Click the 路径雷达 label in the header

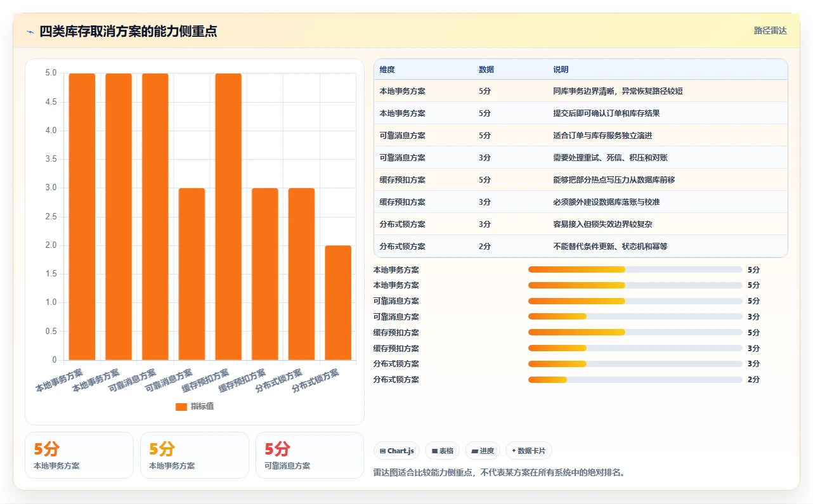click(x=771, y=30)
